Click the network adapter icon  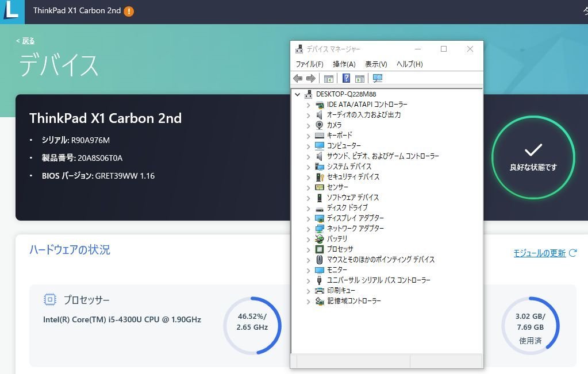tap(320, 228)
